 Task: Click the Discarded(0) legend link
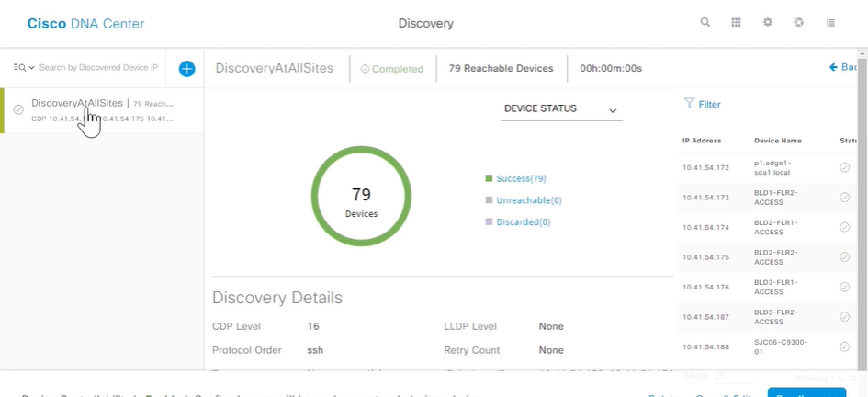pyautogui.click(x=524, y=222)
